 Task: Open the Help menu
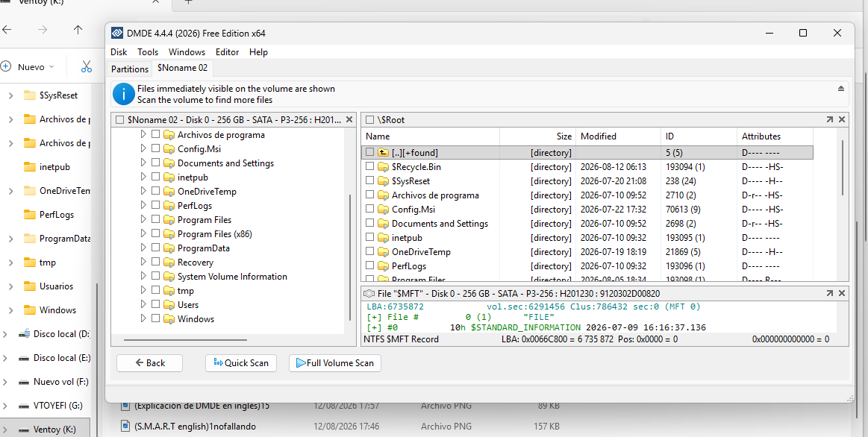pos(258,52)
